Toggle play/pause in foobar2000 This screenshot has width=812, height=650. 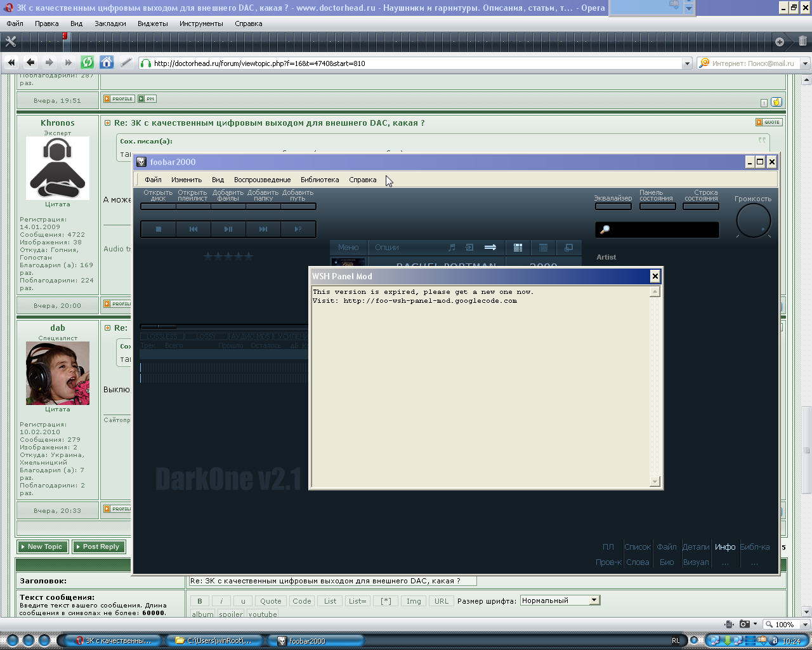228,229
